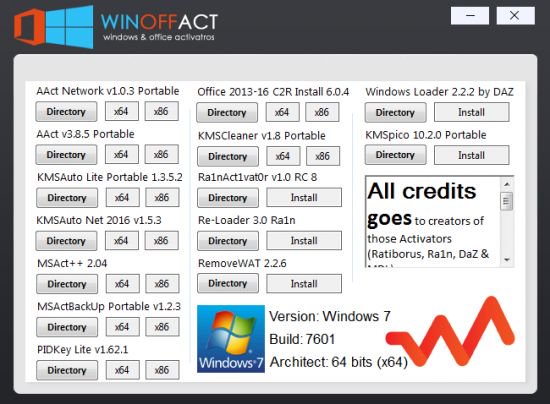Install Windows Loader 2.2.2 by DAZ

coord(471,112)
